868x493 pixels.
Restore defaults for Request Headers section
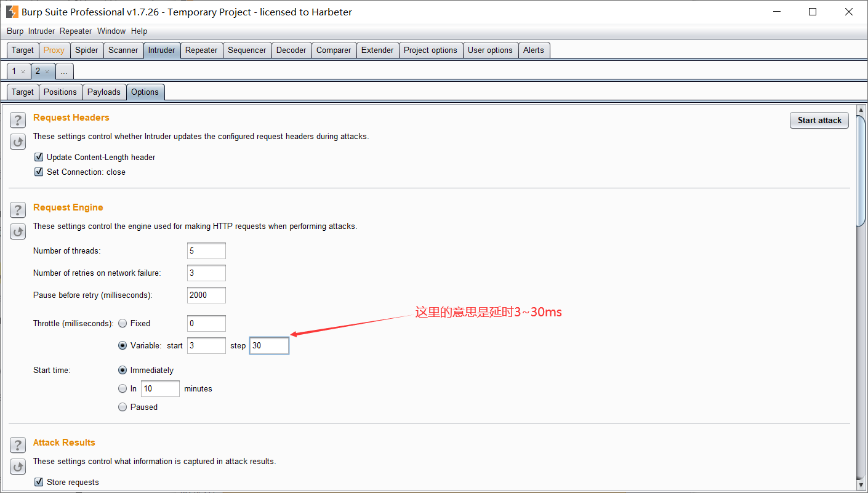tap(18, 142)
